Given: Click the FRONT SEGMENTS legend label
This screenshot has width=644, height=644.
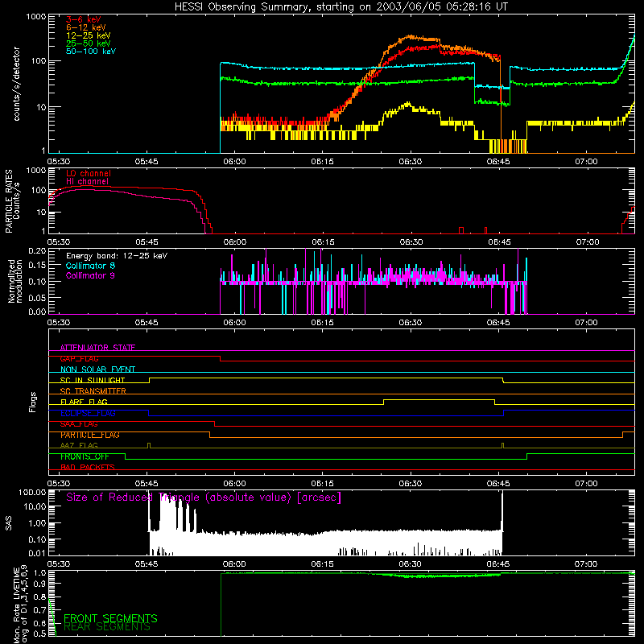Looking at the screenshot, I should [x=110, y=618].
